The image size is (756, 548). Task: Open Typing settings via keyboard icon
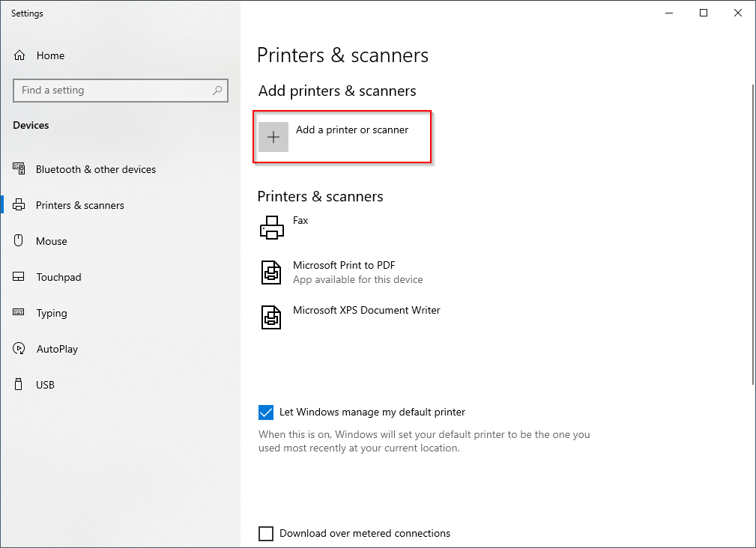pos(19,313)
